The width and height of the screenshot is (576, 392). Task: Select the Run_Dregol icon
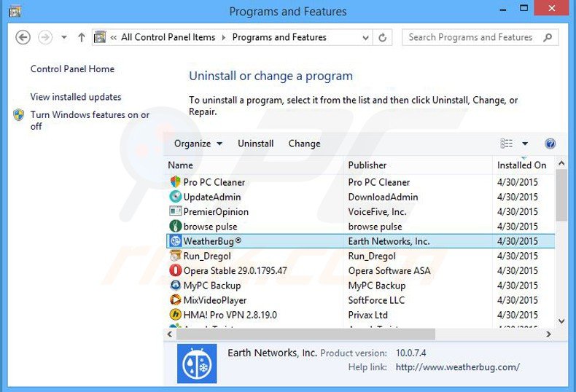click(x=176, y=256)
